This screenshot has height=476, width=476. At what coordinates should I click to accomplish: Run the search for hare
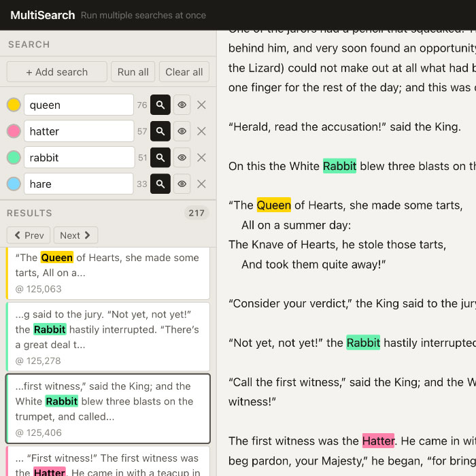pos(160,184)
